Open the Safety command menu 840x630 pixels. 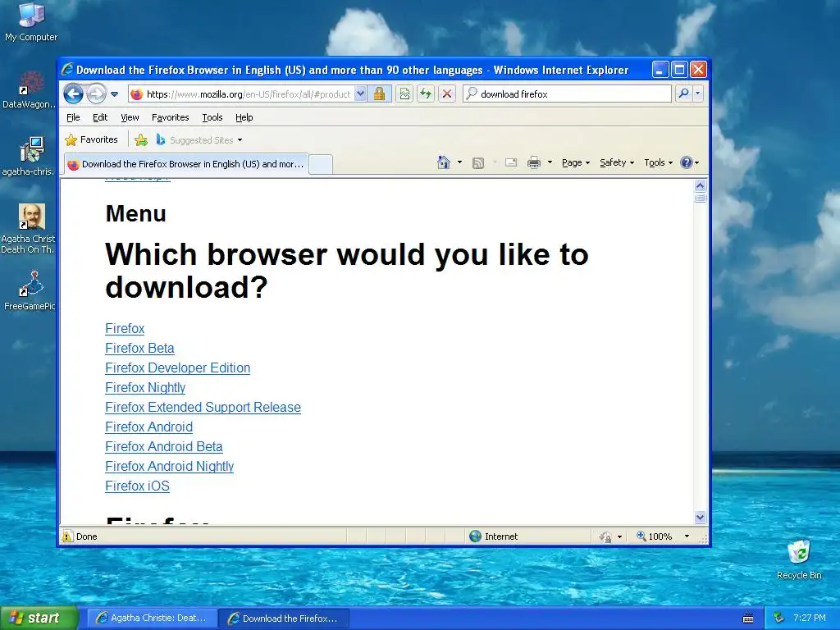(617, 162)
